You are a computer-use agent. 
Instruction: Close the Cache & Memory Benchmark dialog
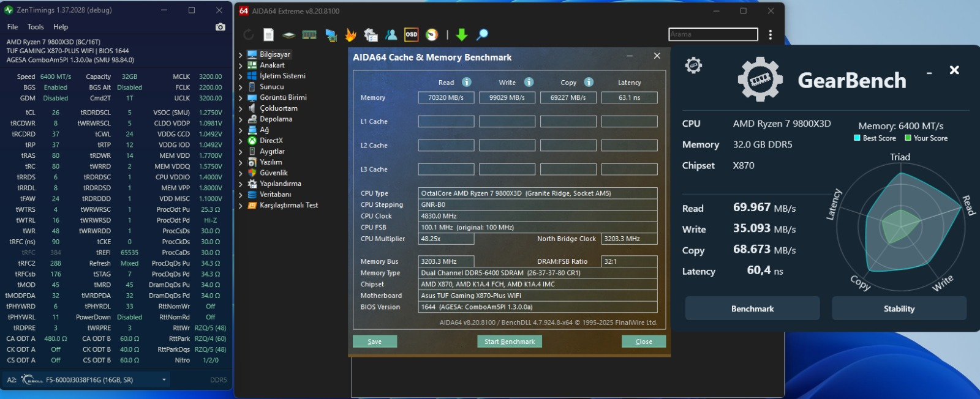tap(657, 56)
